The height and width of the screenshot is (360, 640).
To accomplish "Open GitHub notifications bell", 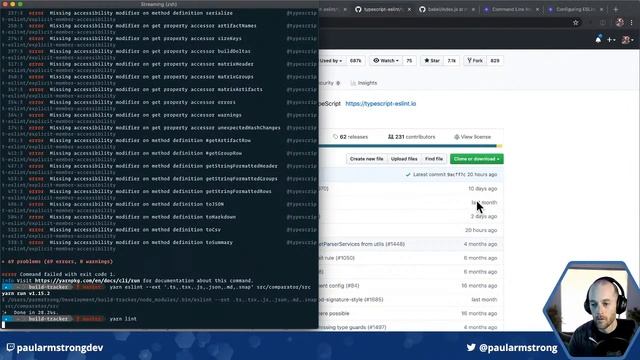I will [598, 40].
